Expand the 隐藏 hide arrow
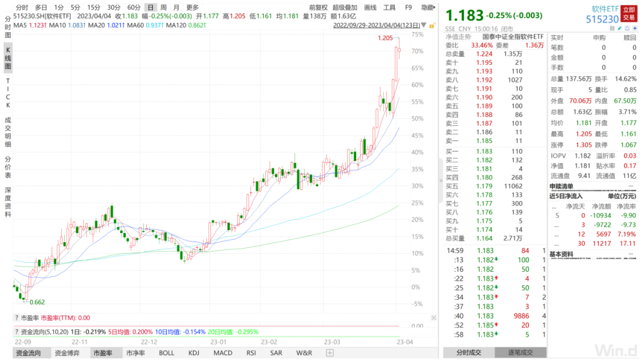 coord(428,7)
